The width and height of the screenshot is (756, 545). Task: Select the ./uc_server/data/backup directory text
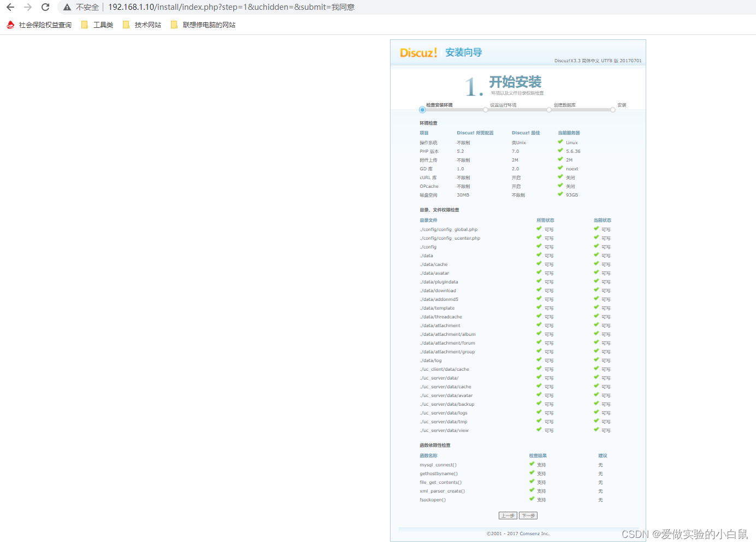[x=447, y=404]
